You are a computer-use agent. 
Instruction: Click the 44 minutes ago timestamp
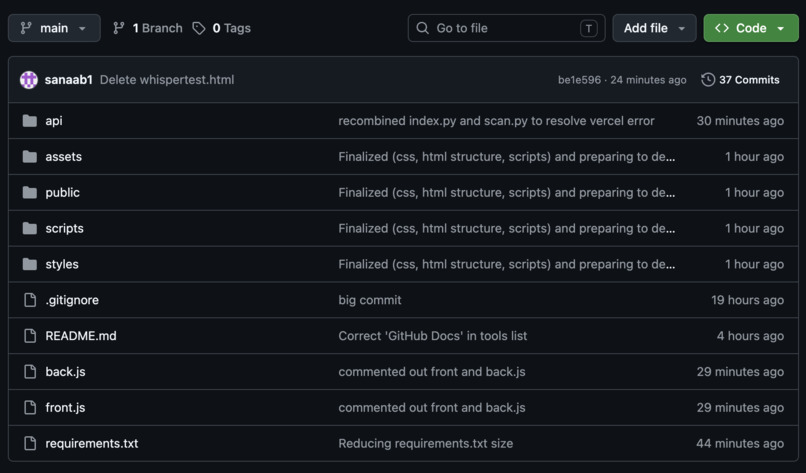740,443
